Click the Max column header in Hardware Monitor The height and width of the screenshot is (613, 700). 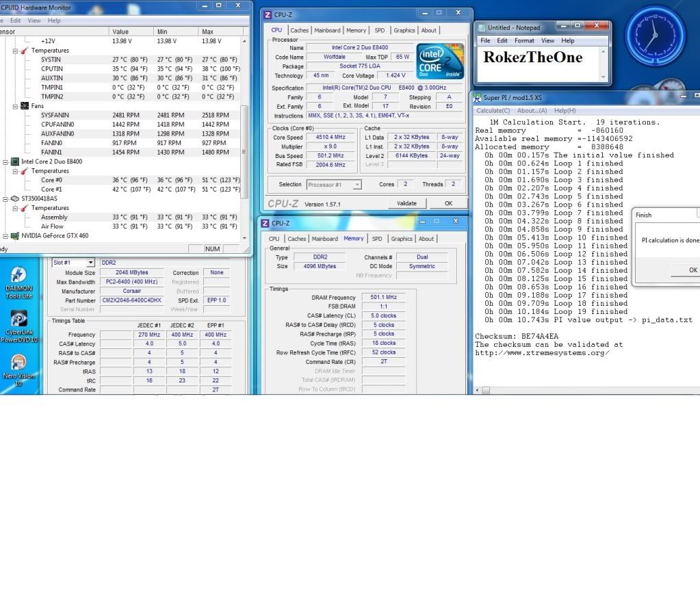tap(220, 31)
